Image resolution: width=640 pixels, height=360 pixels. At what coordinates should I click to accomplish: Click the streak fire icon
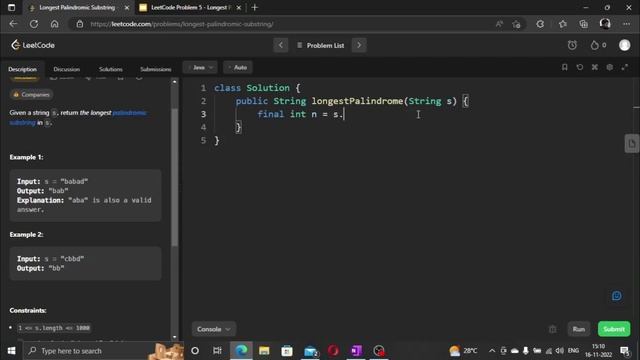pyautogui.click(x=595, y=45)
